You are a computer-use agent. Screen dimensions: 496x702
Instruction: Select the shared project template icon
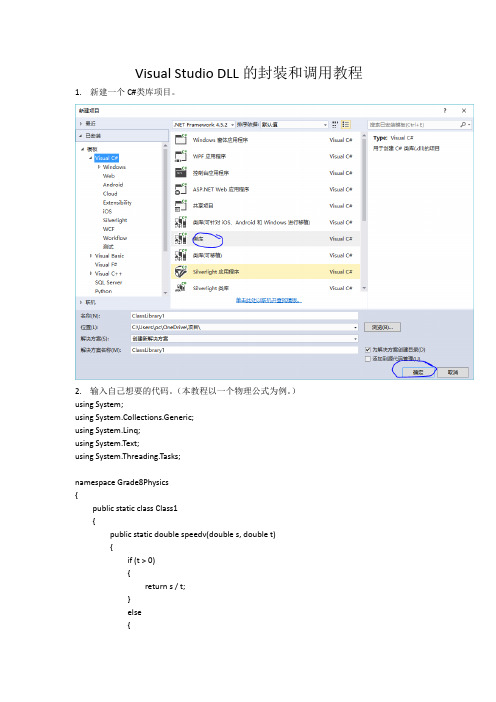[180, 205]
